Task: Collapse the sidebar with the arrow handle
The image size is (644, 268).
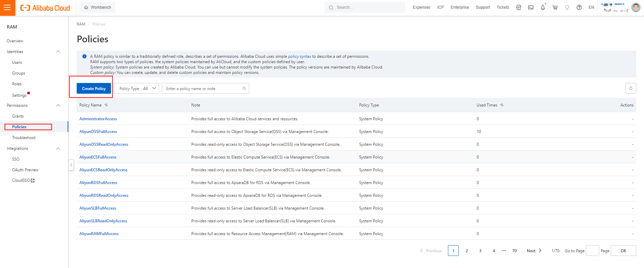Action: [71, 165]
